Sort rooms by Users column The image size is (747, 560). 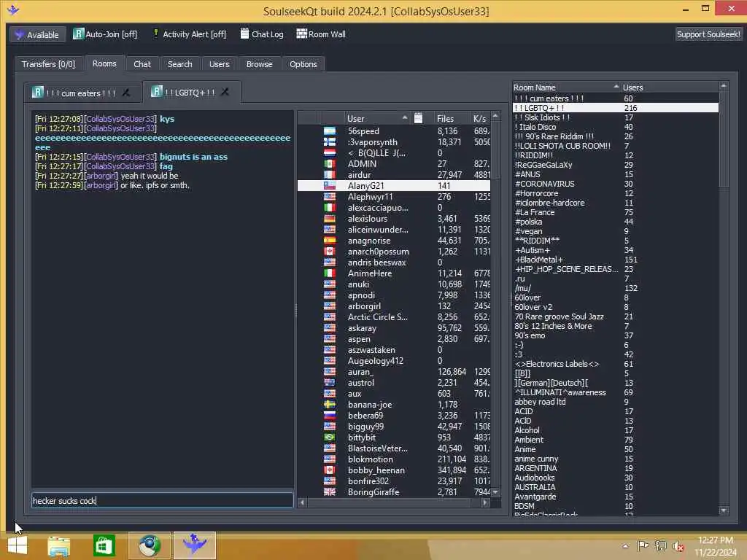(670, 87)
